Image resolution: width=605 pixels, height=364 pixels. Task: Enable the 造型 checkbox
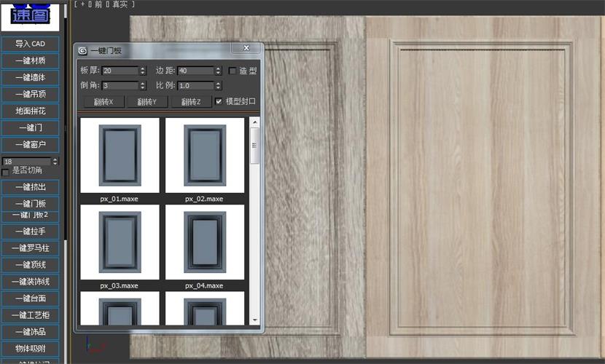233,71
